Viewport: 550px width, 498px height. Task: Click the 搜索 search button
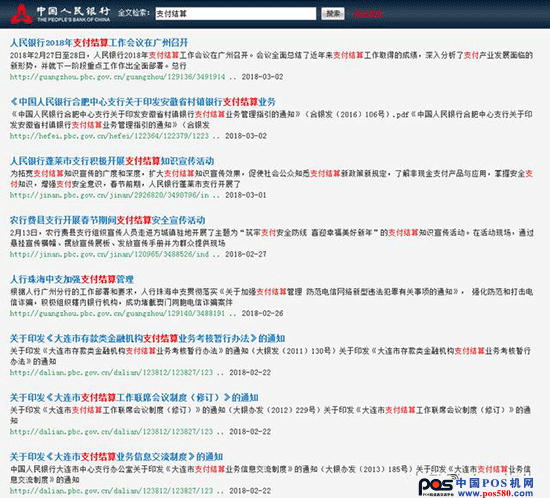(x=333, y=14)
